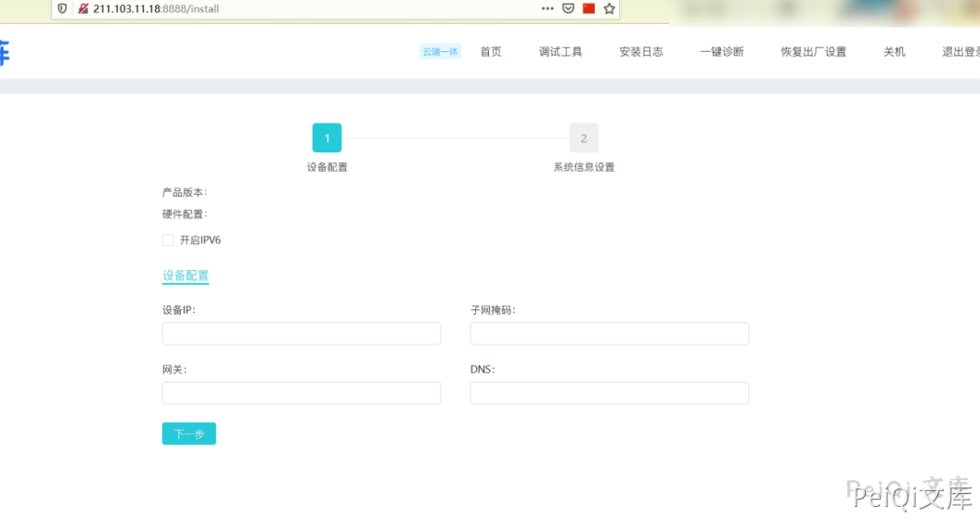Viewport: 980px width, 521px height.
Task: Click step 1 设备配置 indicator
Action: click(x=327, y=138)
